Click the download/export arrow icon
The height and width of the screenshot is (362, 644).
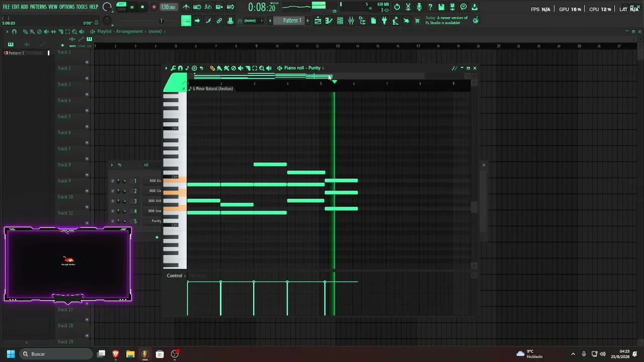coord(474,7)
